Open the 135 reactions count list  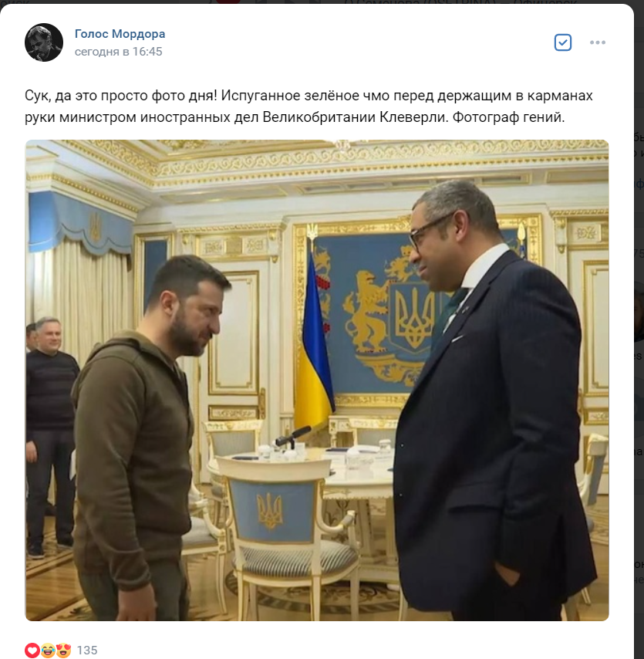(x=87, y=651)
